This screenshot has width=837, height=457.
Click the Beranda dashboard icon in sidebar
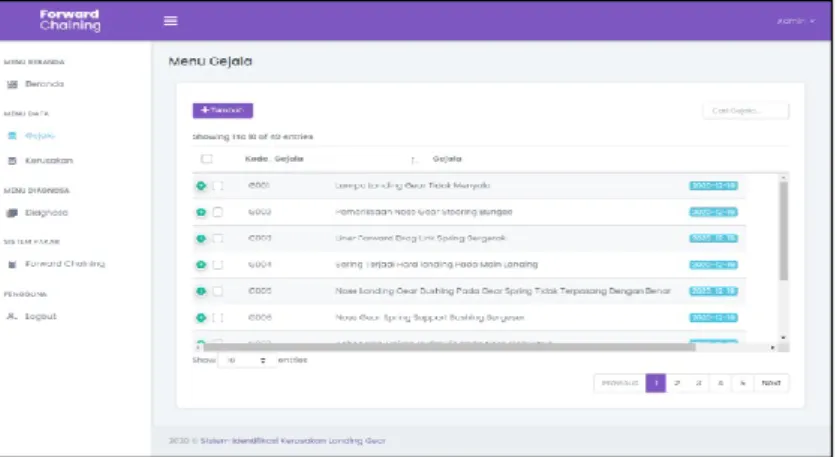[x=12, y=84]
